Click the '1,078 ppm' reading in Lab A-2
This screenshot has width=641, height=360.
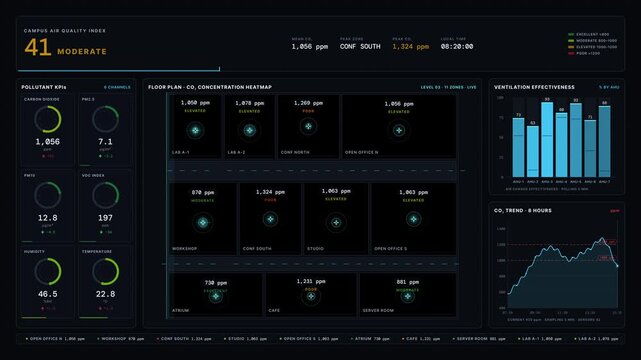[249, 103]
